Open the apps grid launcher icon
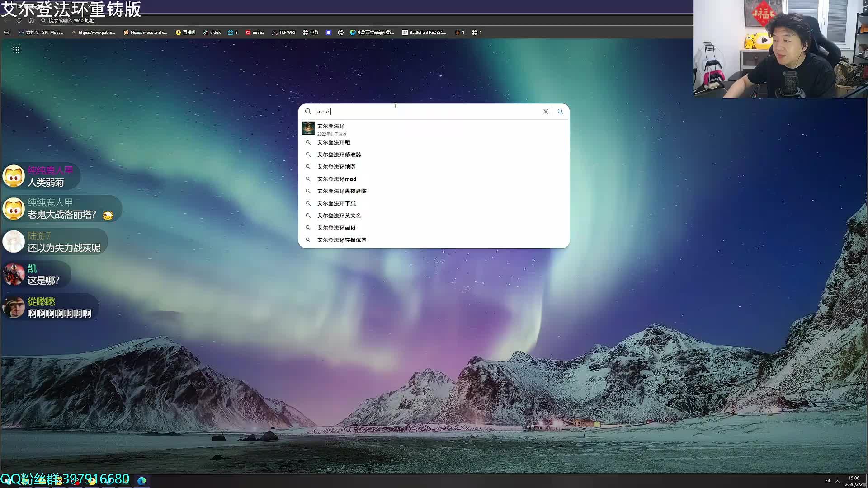Viewport: 868px width, 488px height. [x=16, y=50]
